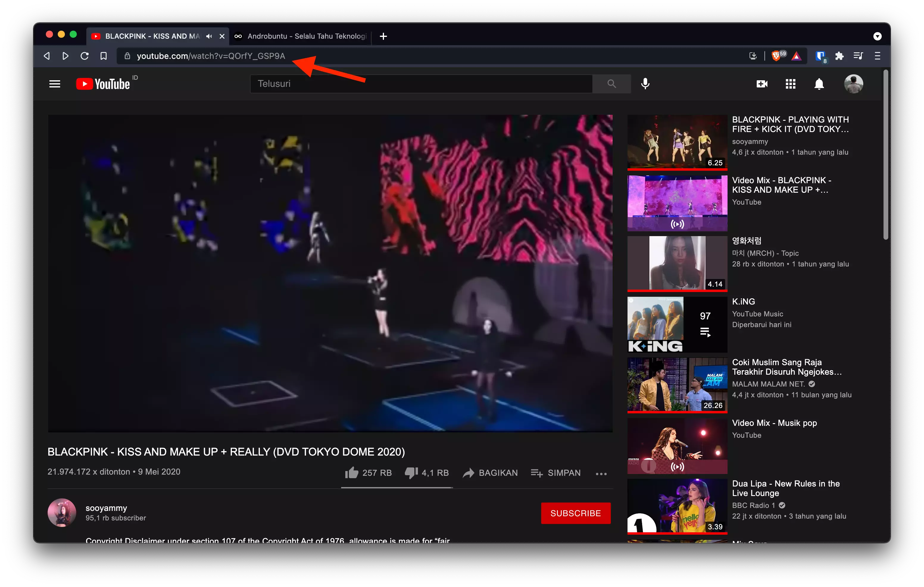The image size is (924, 587).
Task: Open the tab search chevron
Action: point(877,36)
